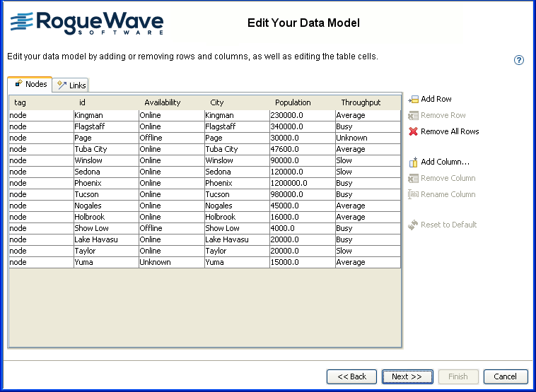Go back with the << Back button
Viewport: 536px width, 392px height.
click(351, 376)
